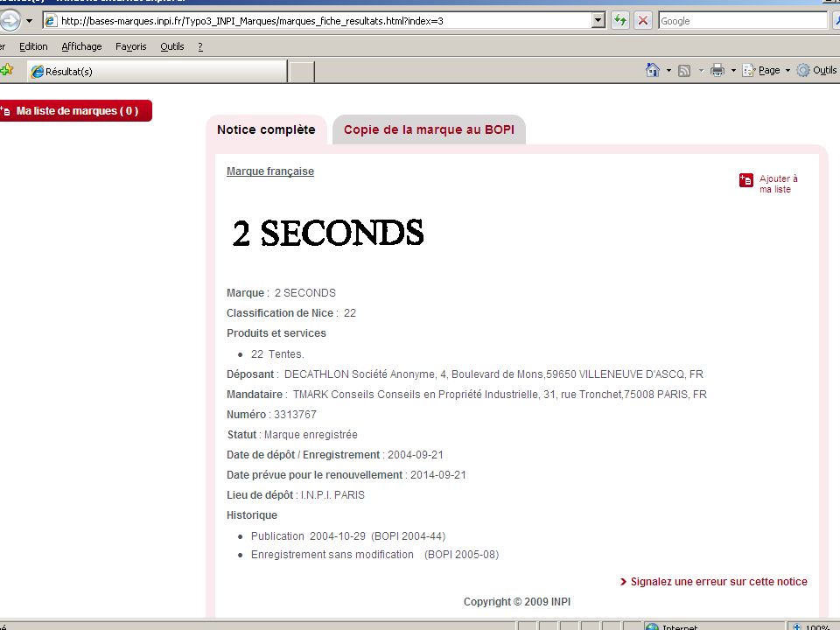This screenshot has width=840, height=630.
Task: Click the Statut value Marque enregistrée
Action: pyautogui.click(x=311, y=435)
